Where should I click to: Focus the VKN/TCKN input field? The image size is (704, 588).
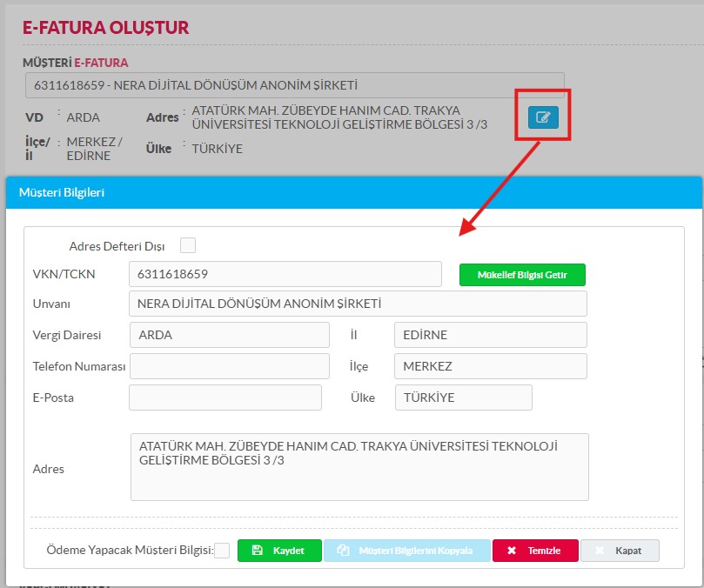285,274
